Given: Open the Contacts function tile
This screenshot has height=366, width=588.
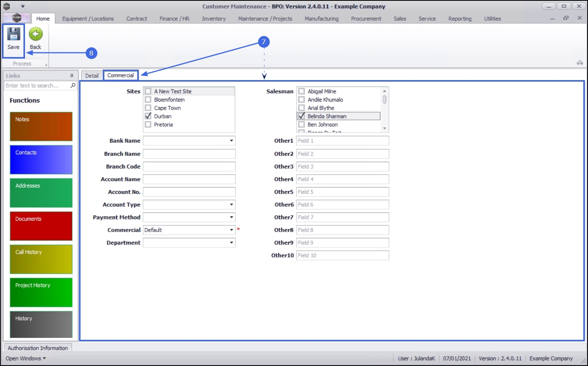Looking at the screenshot, I should tap(41, 160).
